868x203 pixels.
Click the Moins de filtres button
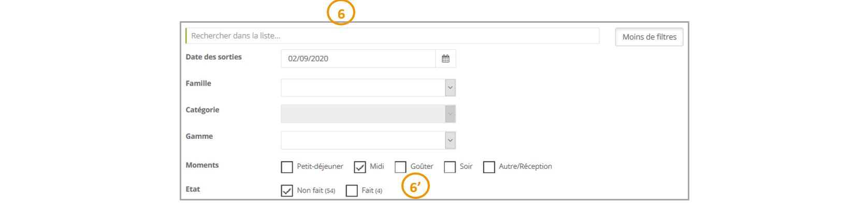(x=649, y=37)
